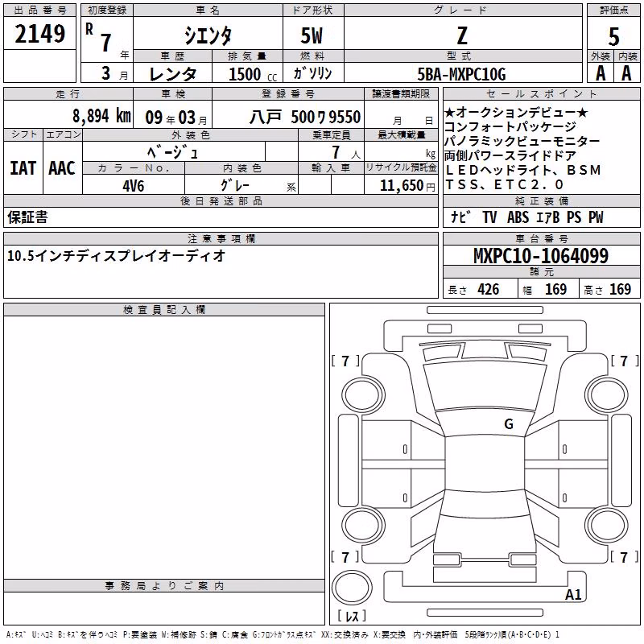Viewport: 644px width, 644px height.
Task: Click windshield G mark on diagram
Action: tap(509, 423)
